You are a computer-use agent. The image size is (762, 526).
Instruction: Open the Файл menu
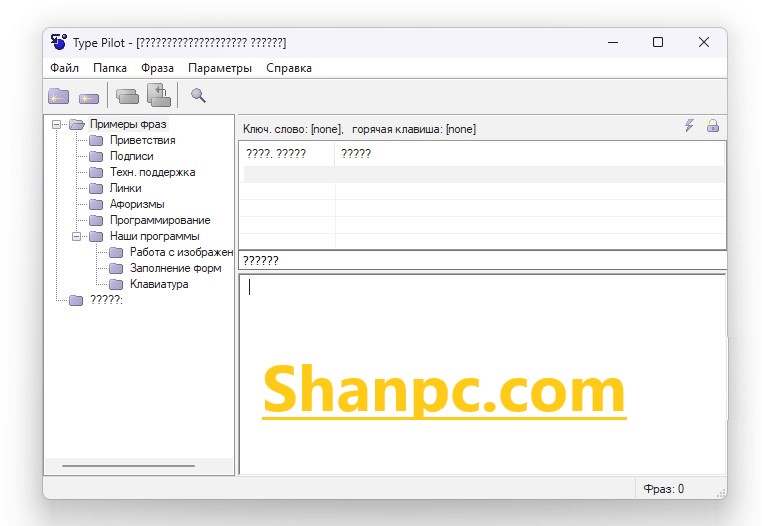64,68
